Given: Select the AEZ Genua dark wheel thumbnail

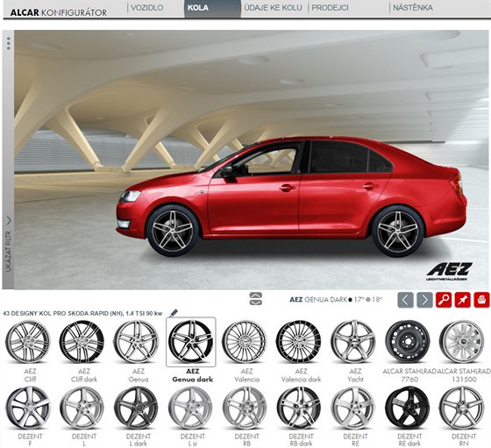Looking at the screenshot, I should tap(191, 342).
